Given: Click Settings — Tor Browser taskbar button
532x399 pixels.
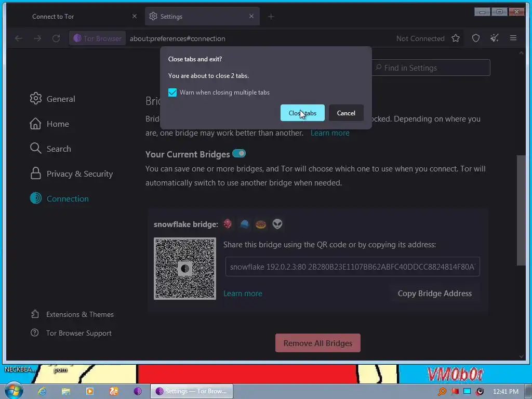Looking at the screenshot, I should click(x=192, y=391).
